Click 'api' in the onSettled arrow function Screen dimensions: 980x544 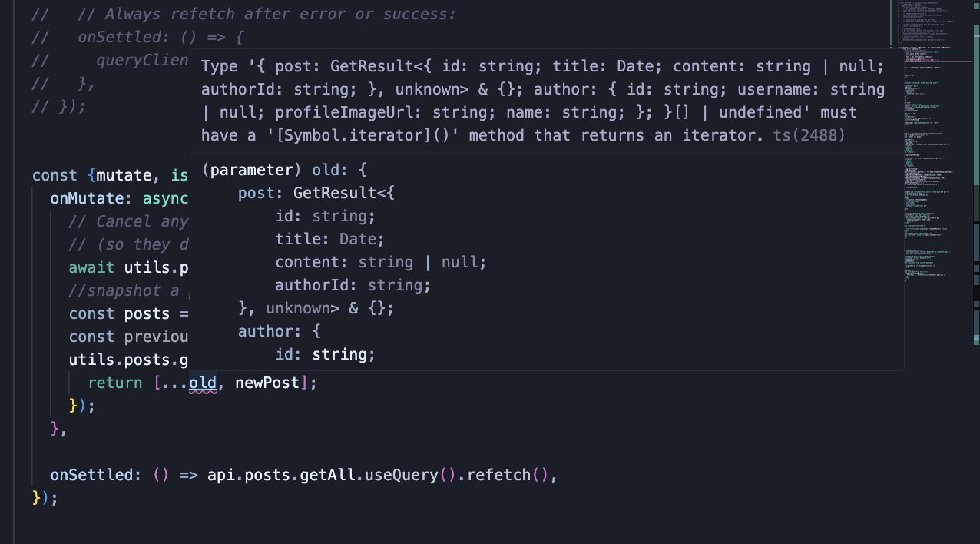[x=221, y=475]
